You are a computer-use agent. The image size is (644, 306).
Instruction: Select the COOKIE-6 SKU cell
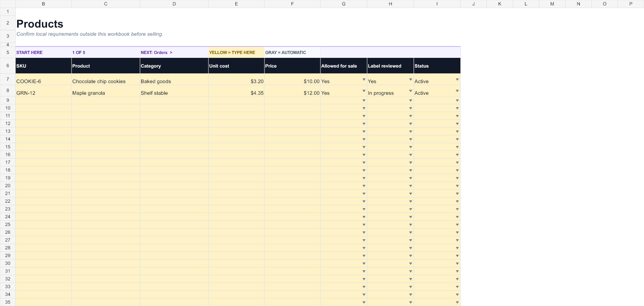pos(44,79)
